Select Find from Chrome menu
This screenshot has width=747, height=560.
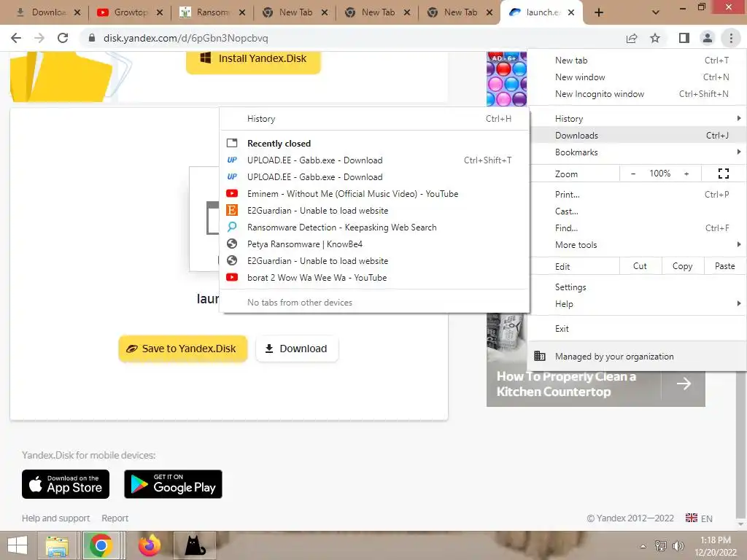pyautogui.click(x=638, y=228)
